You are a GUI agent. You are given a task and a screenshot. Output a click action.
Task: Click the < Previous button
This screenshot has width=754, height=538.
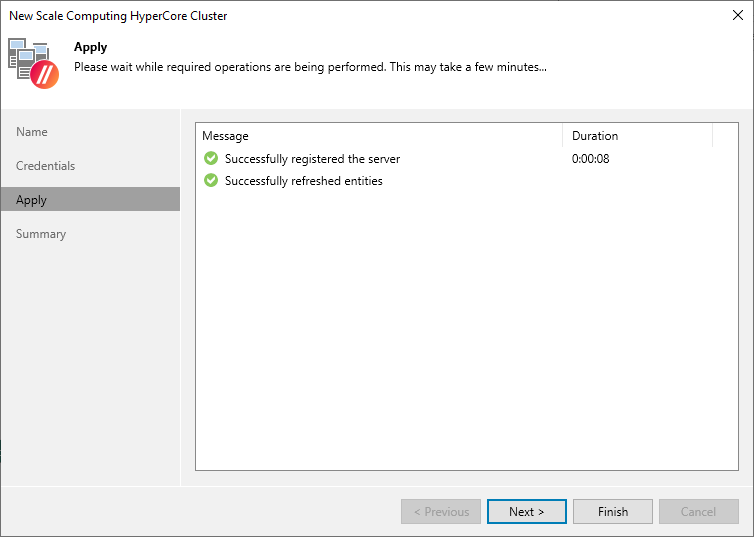coord(441,512)
